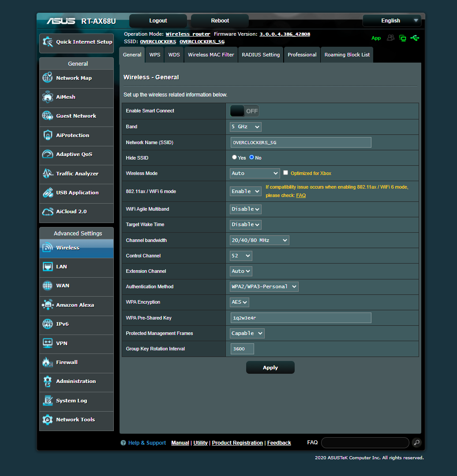Open WPA Encryption dropdown
Screen dimensions: 457x476
[x=240, y=302]
